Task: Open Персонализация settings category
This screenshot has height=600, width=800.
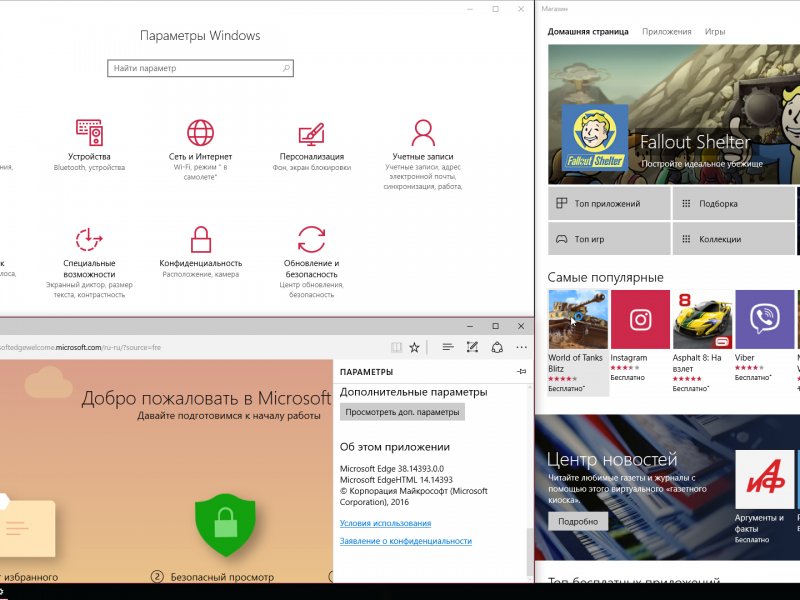Action: [x=312, y=145]
